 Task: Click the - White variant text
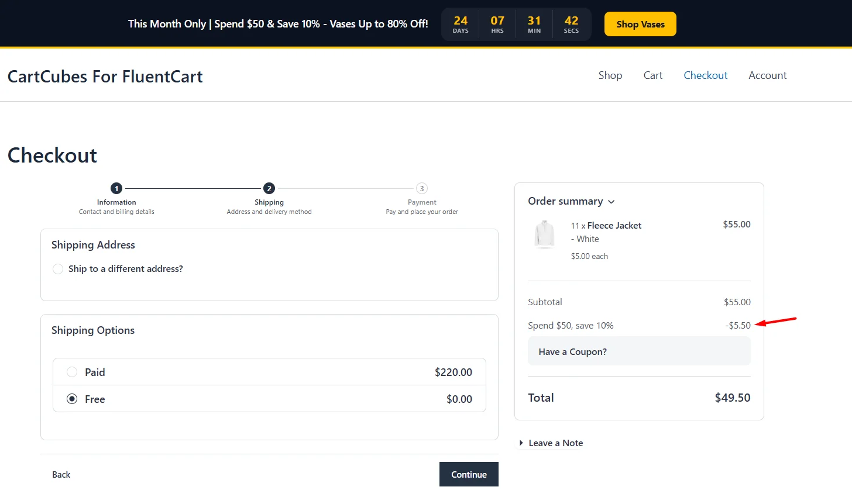coord(585,239)
